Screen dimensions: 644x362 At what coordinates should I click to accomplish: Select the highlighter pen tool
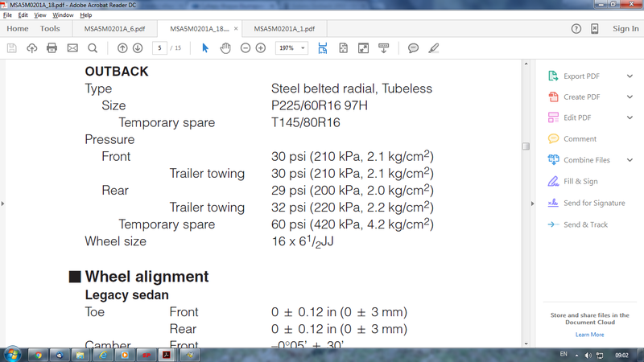(x=433, y=48)
